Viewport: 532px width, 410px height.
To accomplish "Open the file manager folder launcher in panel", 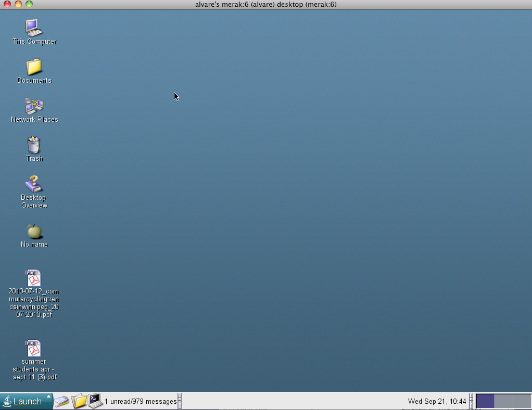I will [x=79, y=401].
